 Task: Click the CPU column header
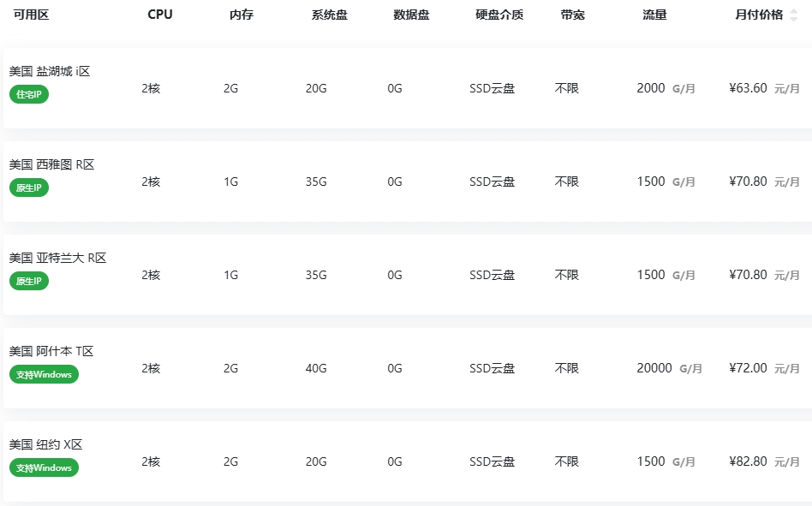(x=160, y=15)
